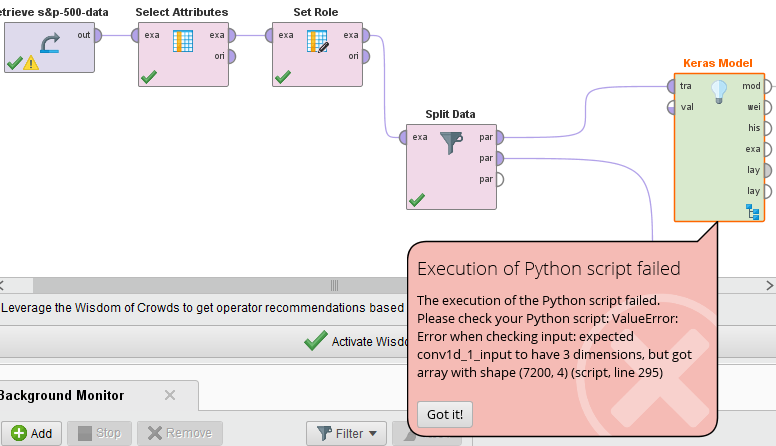This screenshot has width=776, height=446.
Task: Click the Activate Wisdom of Crowds button
Action: click(x=356, y=342)
